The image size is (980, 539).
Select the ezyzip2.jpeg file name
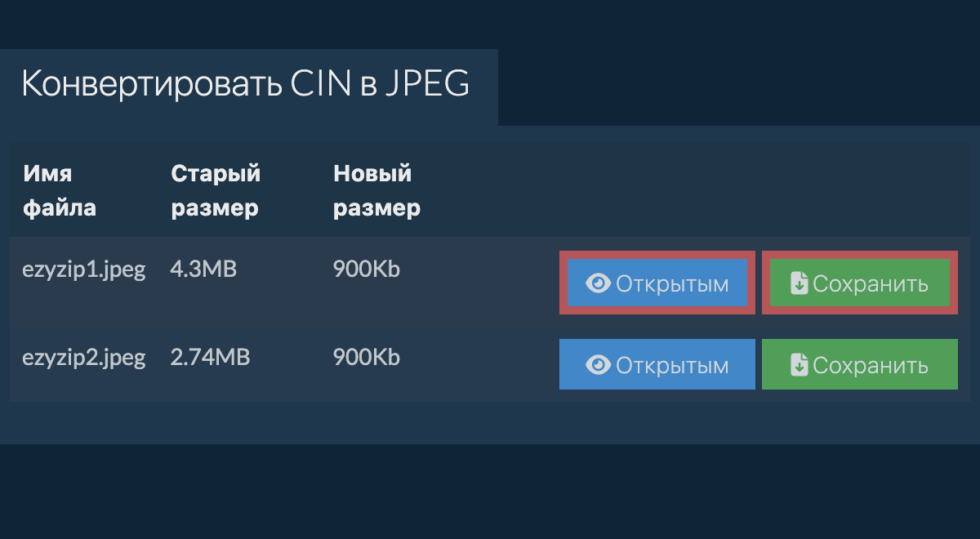click(84, 357)
